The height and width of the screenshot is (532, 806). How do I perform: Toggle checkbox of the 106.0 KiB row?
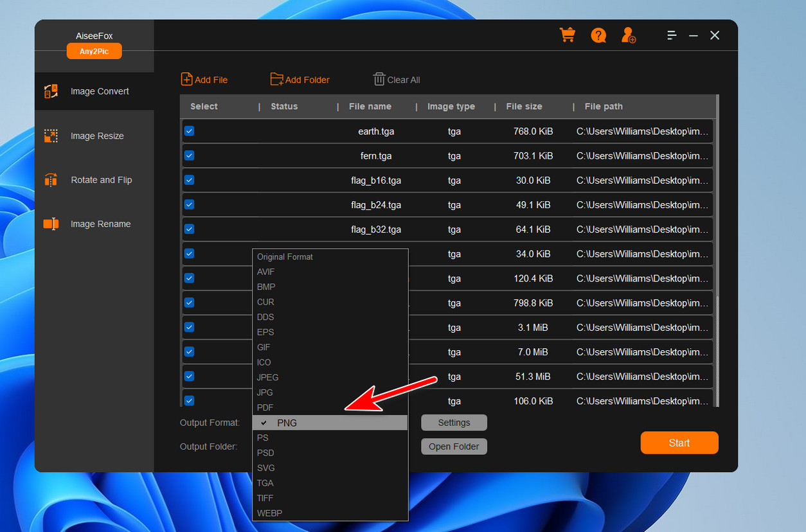click(189, 400)
